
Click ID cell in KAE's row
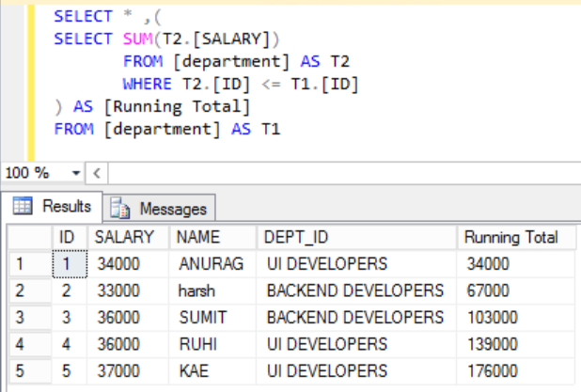(x=70, y=371)
